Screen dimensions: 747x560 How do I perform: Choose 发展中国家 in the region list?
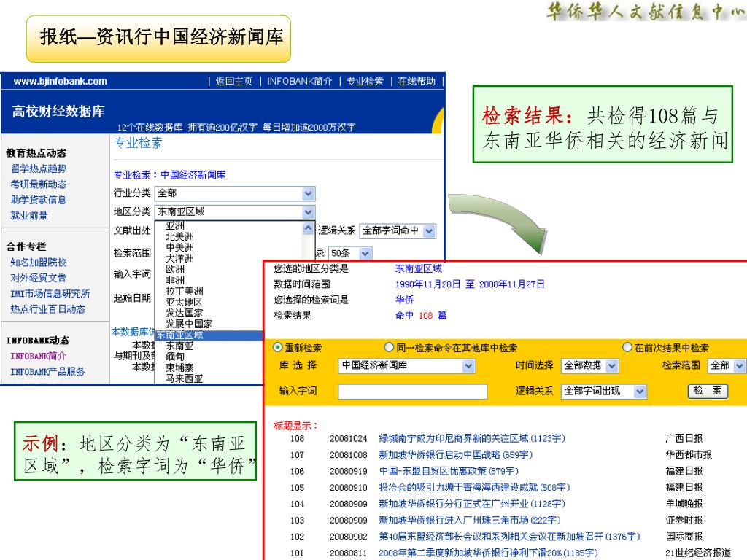tap(189, 324)
